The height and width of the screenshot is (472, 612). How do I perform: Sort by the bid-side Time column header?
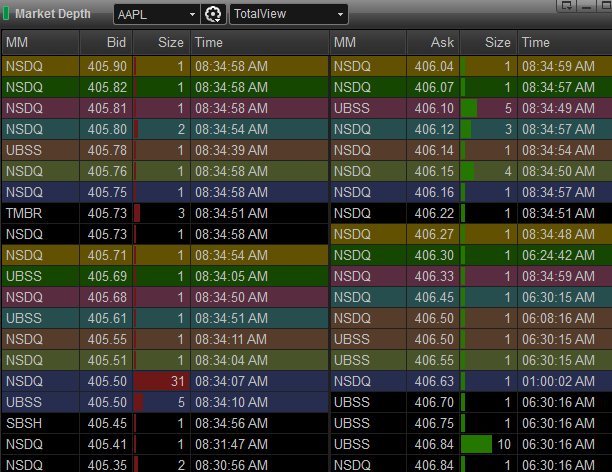tap(260, 42)
